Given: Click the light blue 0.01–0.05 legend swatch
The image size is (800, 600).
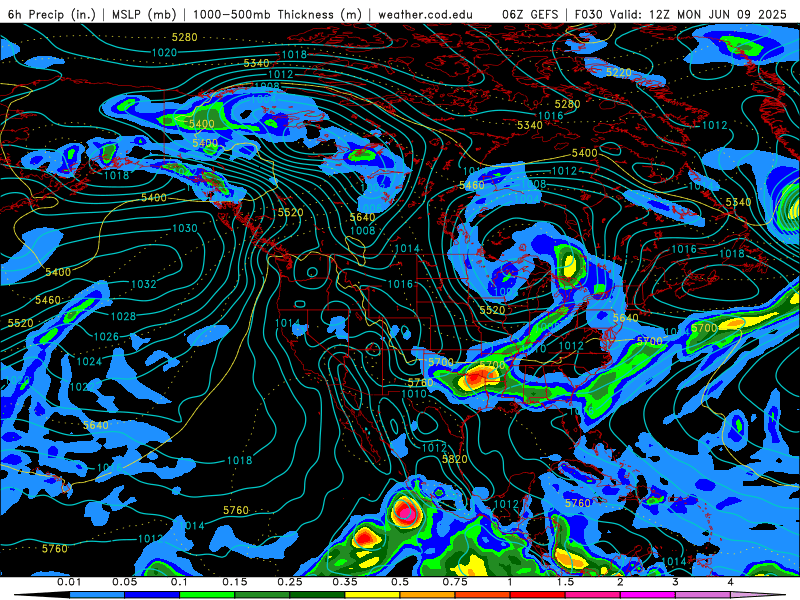Looking at the screenshot, I should 97,595.
